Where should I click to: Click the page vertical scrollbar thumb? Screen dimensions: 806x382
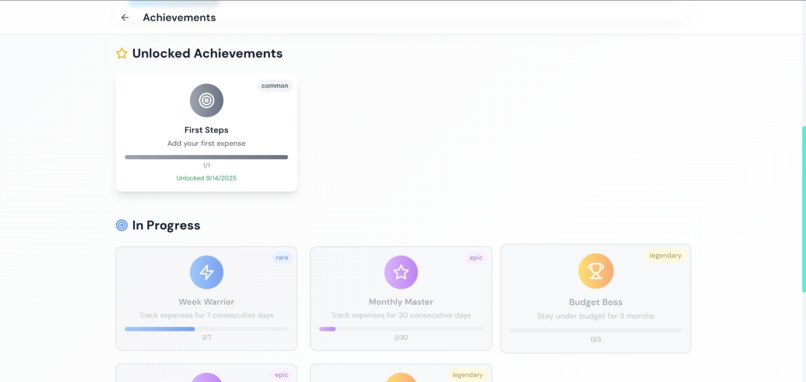point(803,209)
